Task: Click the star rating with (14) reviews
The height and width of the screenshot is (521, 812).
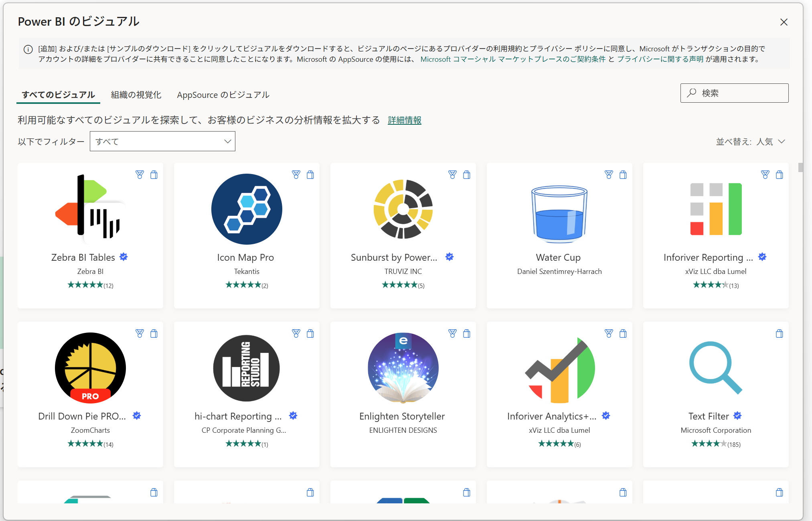Action: (x=90, y=444)
